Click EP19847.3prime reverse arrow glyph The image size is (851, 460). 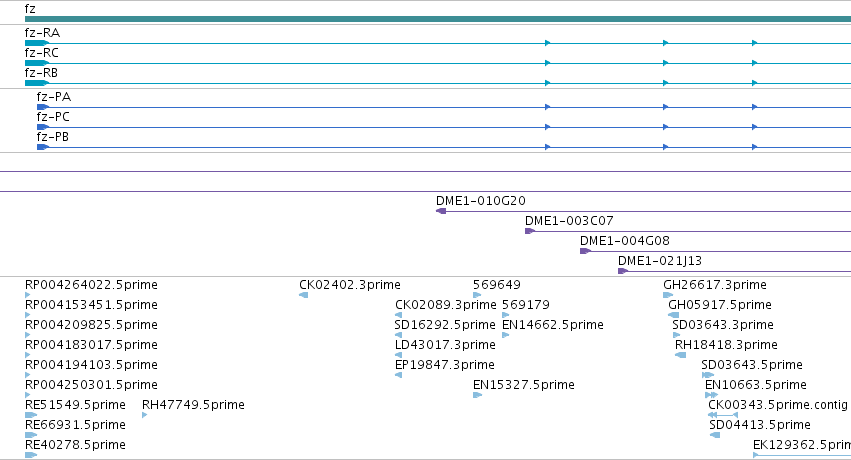coord(398,375)
